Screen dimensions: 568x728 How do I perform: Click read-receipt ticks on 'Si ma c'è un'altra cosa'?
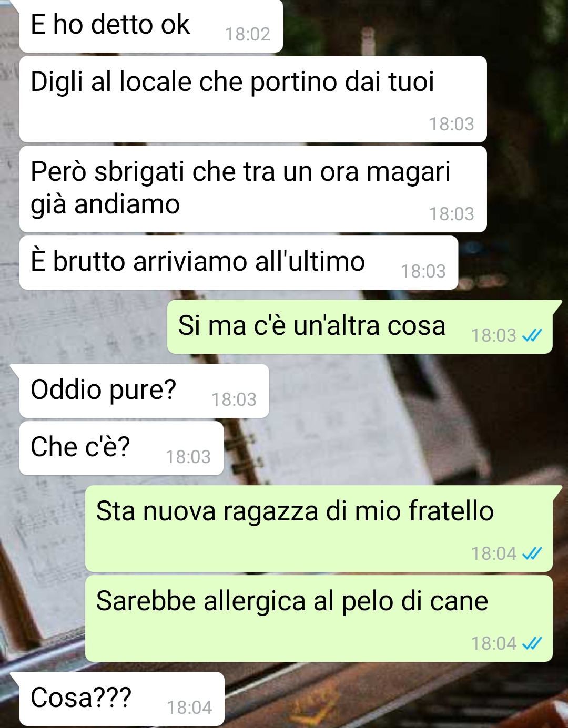[532, 335]
